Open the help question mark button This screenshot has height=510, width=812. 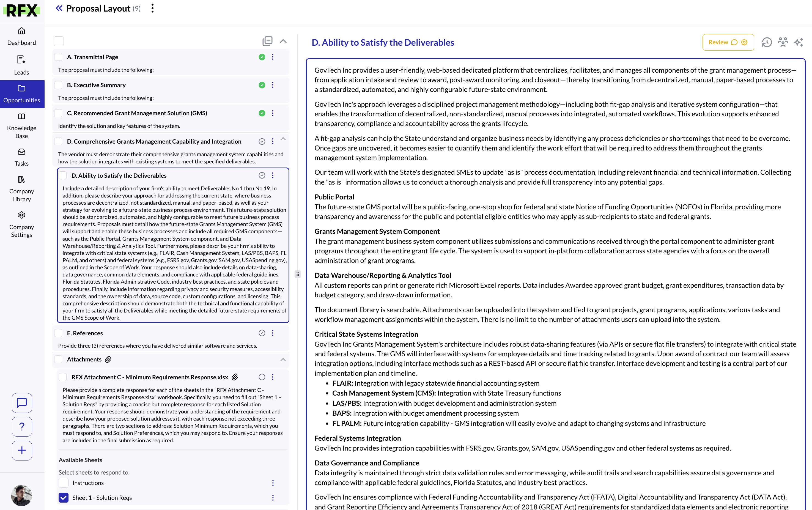(22, 426)
